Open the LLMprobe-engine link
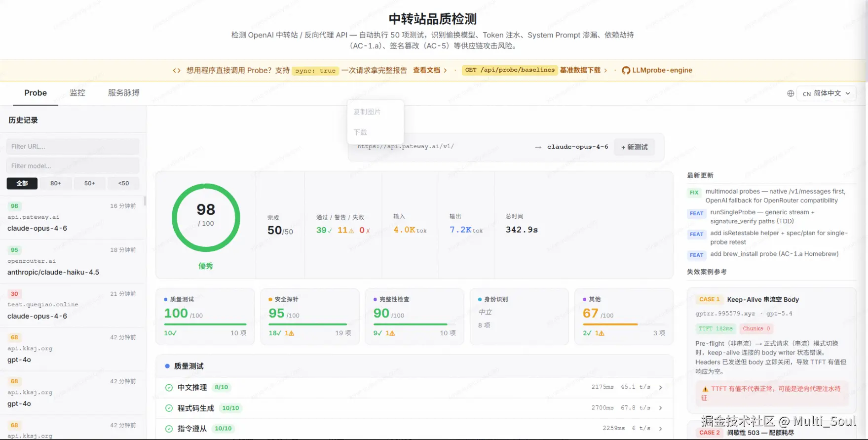Viewport: 868px width, 440px height. coord(662,71)
